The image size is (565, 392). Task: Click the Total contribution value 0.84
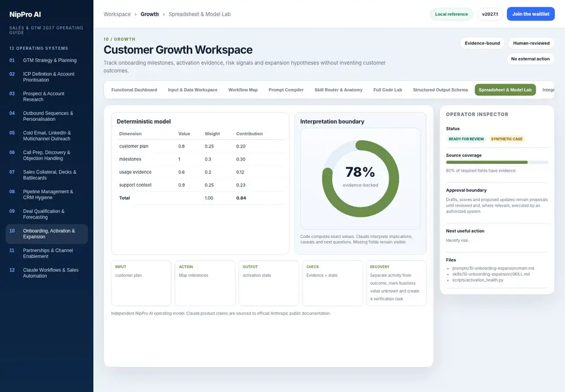point(241,198)
